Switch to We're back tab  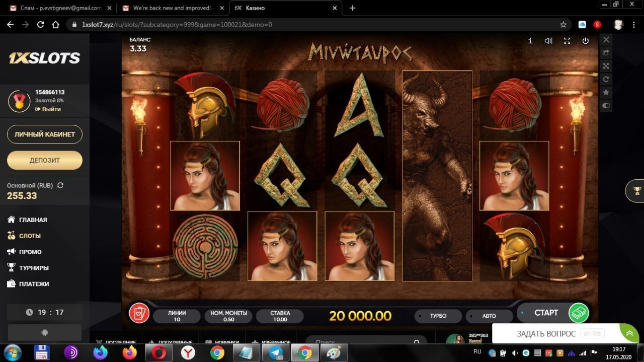(174, 8)
